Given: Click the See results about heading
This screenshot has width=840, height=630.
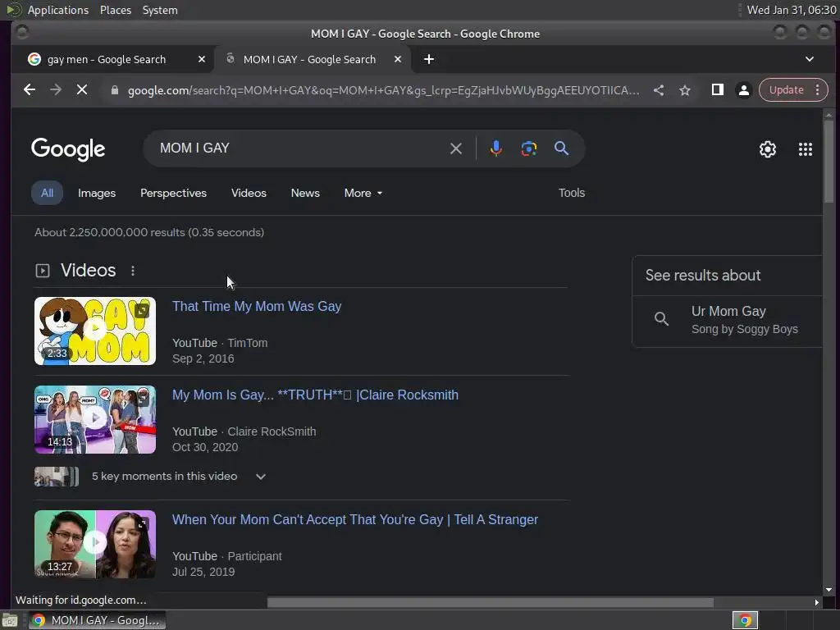Looking at the screenshot, I should click(703, 276).
